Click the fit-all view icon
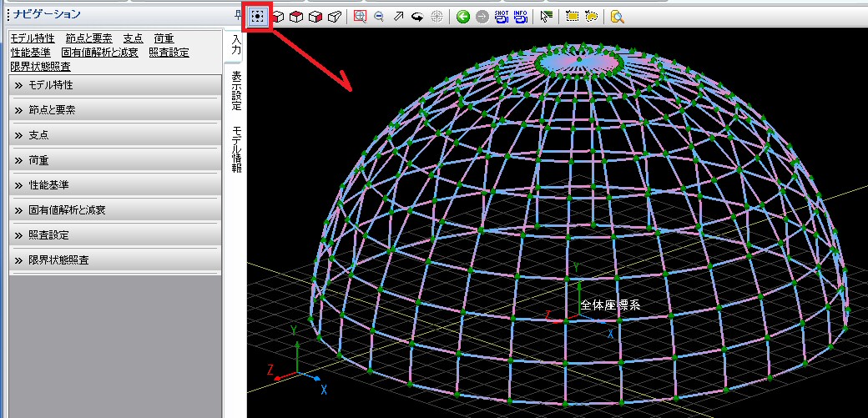The height and width of the screenshot is (418, 868). pos(257,18)
